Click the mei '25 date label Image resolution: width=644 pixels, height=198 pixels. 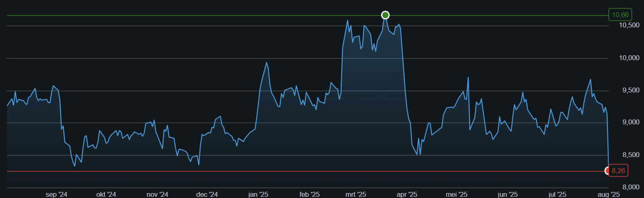coord(457,194)
